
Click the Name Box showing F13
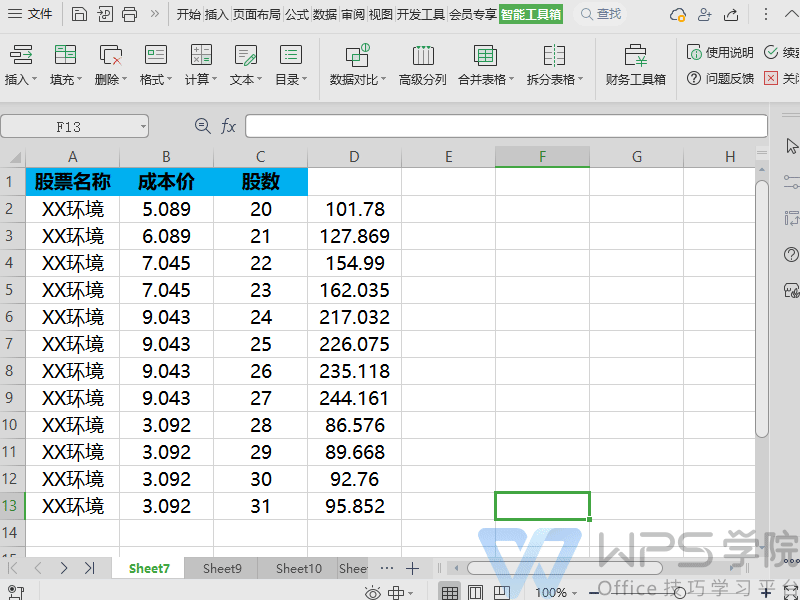69,127
